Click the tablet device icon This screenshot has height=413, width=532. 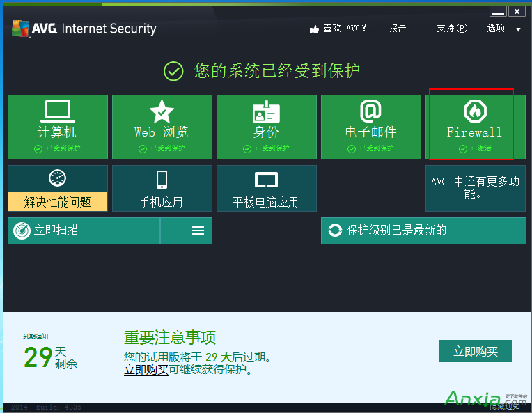coord(266,180)
